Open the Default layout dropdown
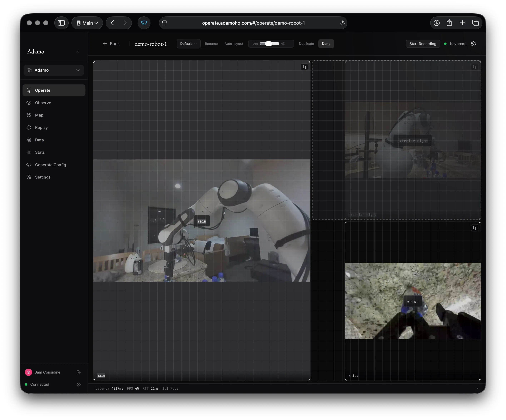The height and width of the screenshot is (420, 506). 188,44
